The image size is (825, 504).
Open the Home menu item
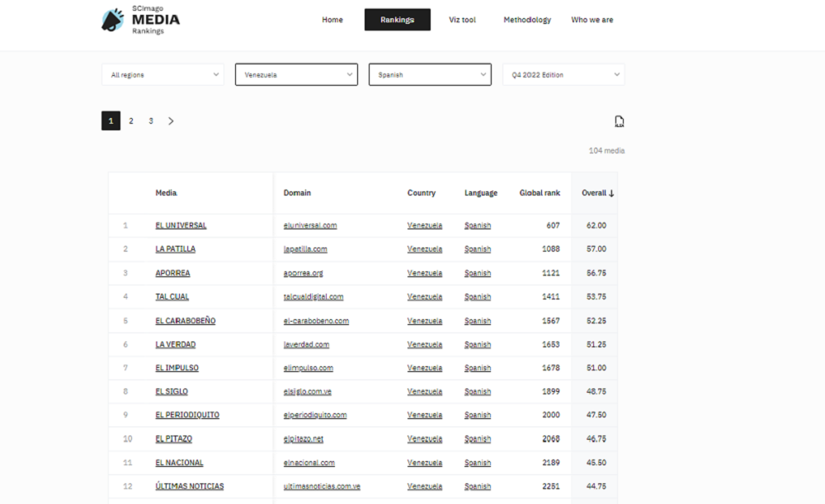(332, 20)
